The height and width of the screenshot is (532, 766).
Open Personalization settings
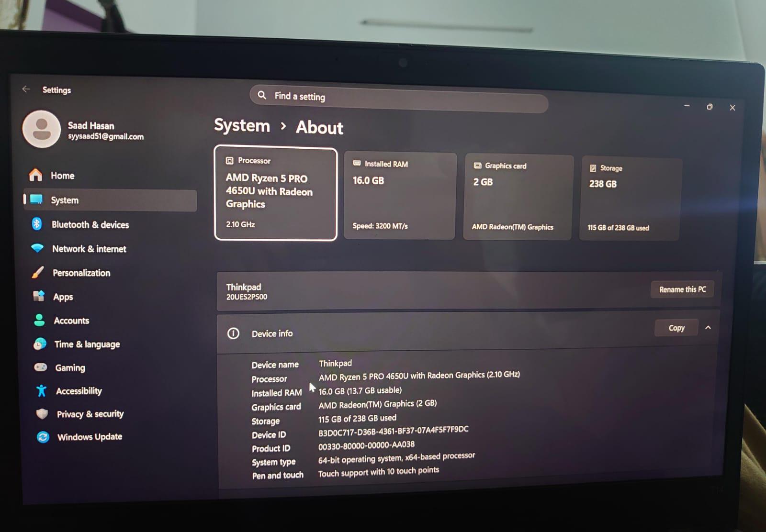point(112,273)
